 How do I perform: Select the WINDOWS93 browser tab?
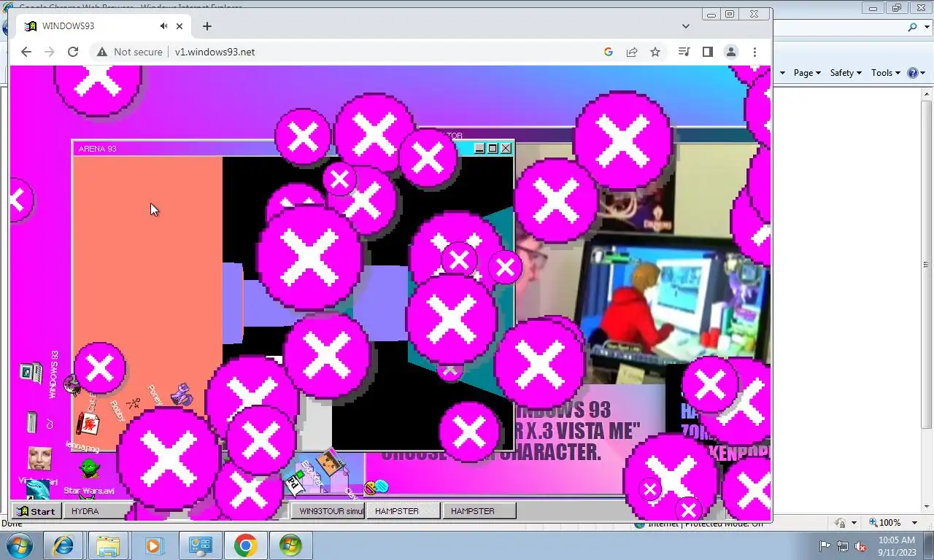(x=104, y=26)
